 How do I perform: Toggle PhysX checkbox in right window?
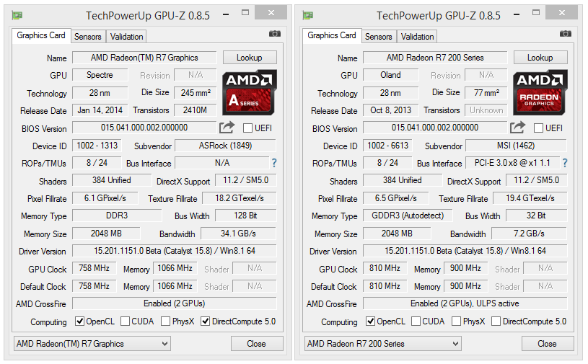pos(456,321)
